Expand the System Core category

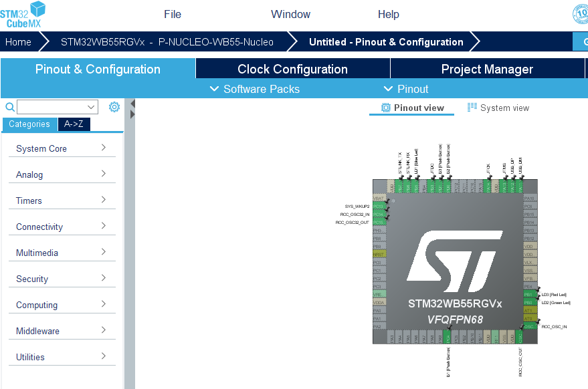pyautogui.click(x=62, y=148)
